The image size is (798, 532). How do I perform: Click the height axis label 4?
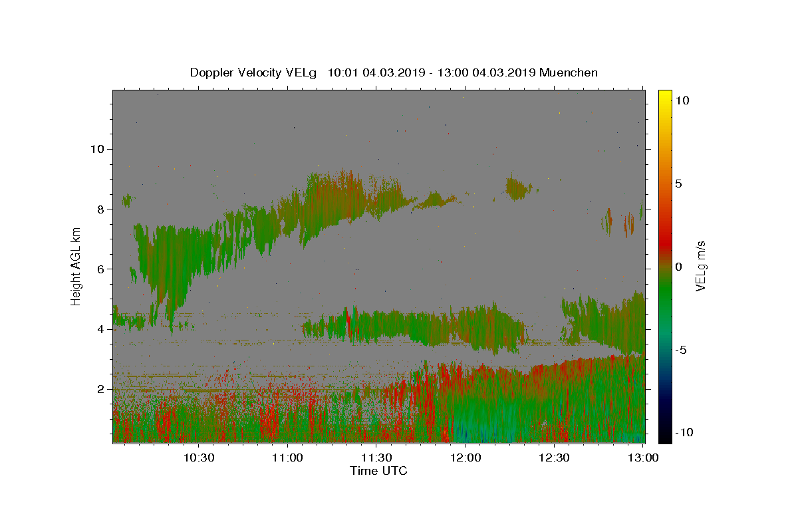[100, 329]
